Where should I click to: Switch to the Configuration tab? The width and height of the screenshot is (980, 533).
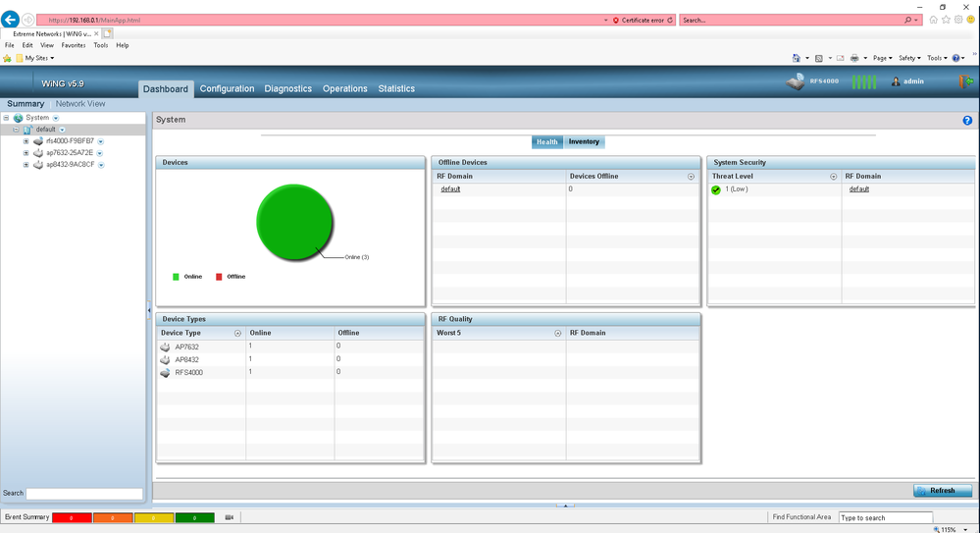[x=227, y=88]
